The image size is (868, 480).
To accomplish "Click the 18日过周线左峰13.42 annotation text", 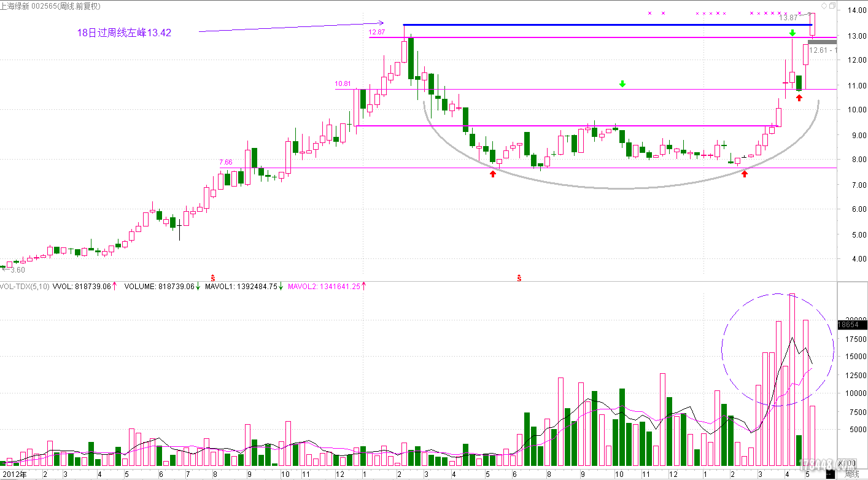I will tap(124, 33).
